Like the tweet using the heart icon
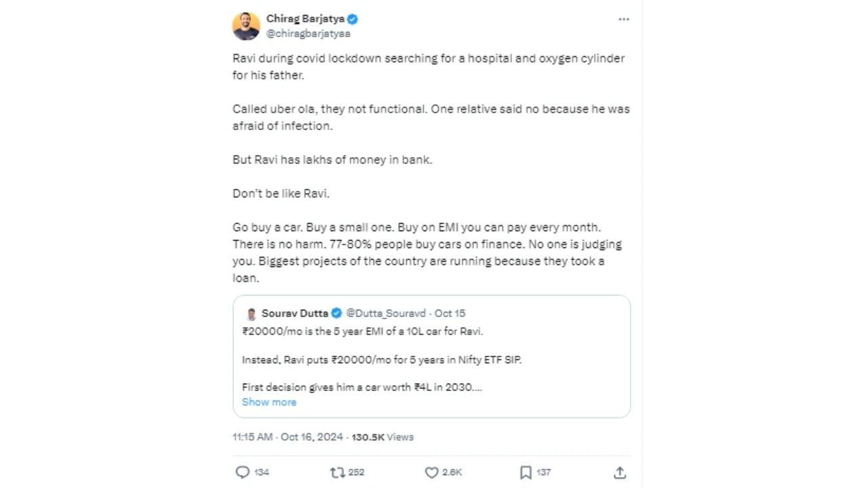The height and width of the screenshot is (488, 868). tap(432, 472)
